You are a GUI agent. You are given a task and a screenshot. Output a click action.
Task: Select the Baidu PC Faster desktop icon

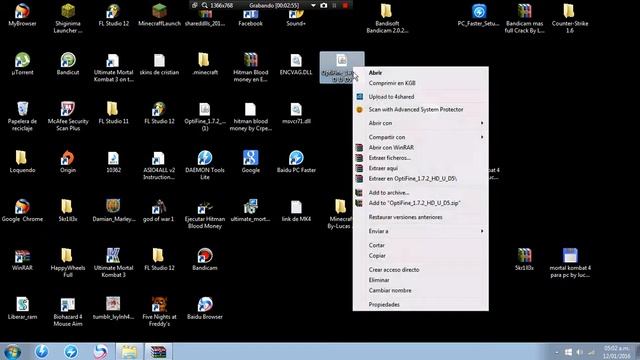click(296, 162)
